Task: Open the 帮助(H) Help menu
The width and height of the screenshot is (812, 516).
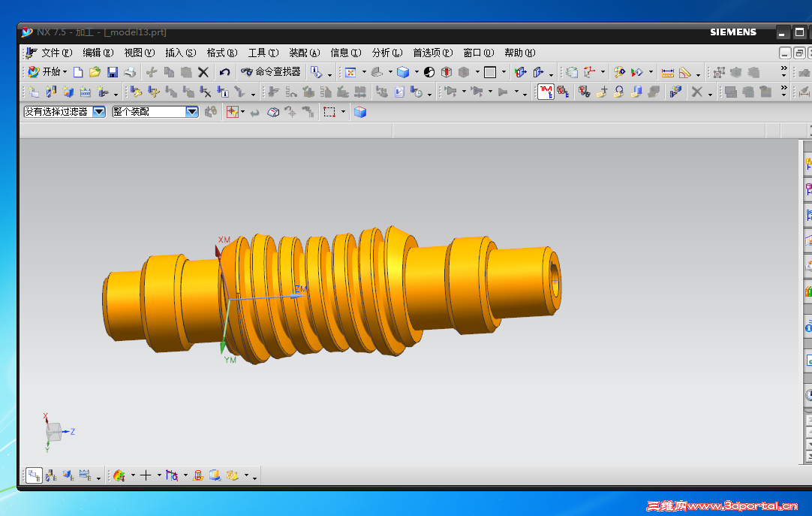Action: click(x=519, y=53)
